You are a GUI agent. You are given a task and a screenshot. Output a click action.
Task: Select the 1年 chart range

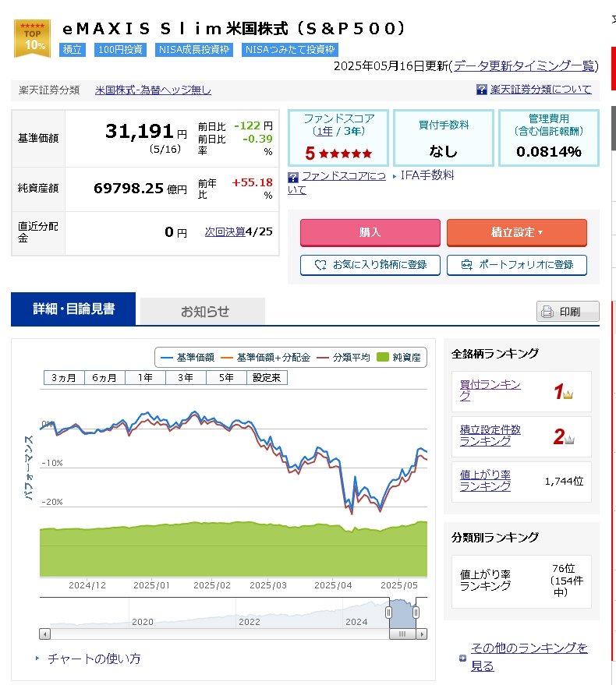[145, 377]
